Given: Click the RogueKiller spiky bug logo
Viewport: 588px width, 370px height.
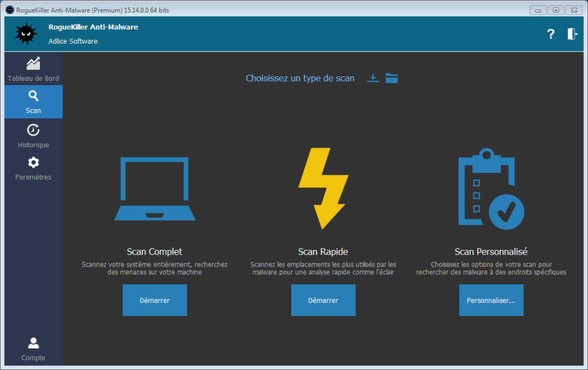Looking at the screenshot, I should [25, 34].
